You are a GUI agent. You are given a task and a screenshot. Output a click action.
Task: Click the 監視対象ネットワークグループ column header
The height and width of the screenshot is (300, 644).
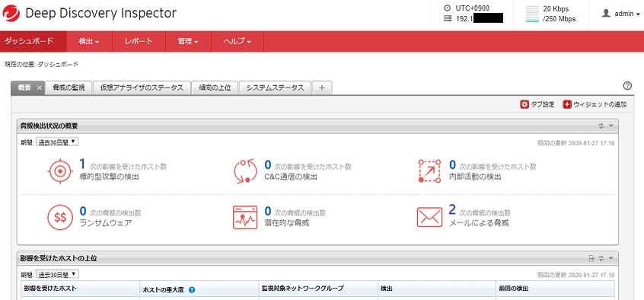318,289
